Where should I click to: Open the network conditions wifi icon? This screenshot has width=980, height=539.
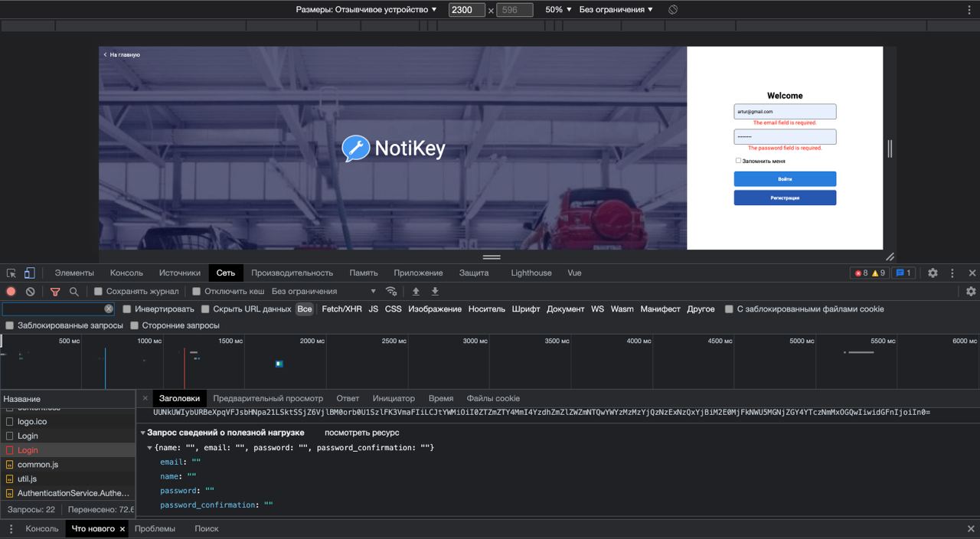click(391, 291)
